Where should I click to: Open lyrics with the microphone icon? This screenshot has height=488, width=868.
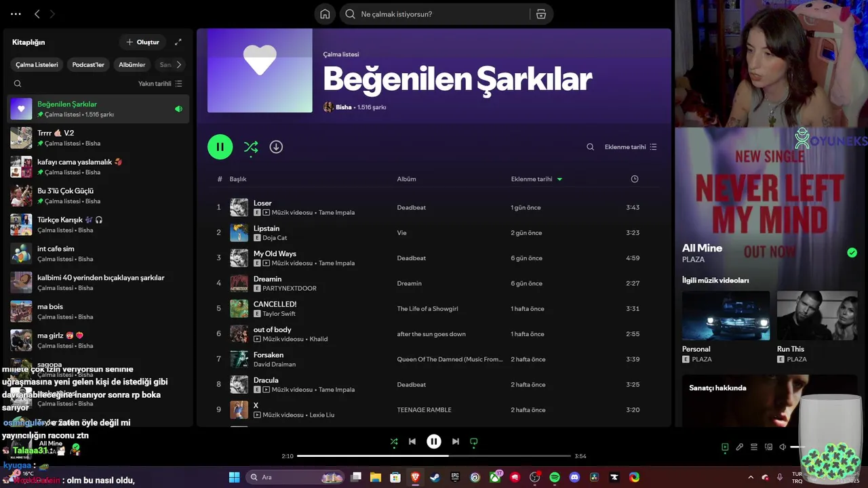(740, 447)
